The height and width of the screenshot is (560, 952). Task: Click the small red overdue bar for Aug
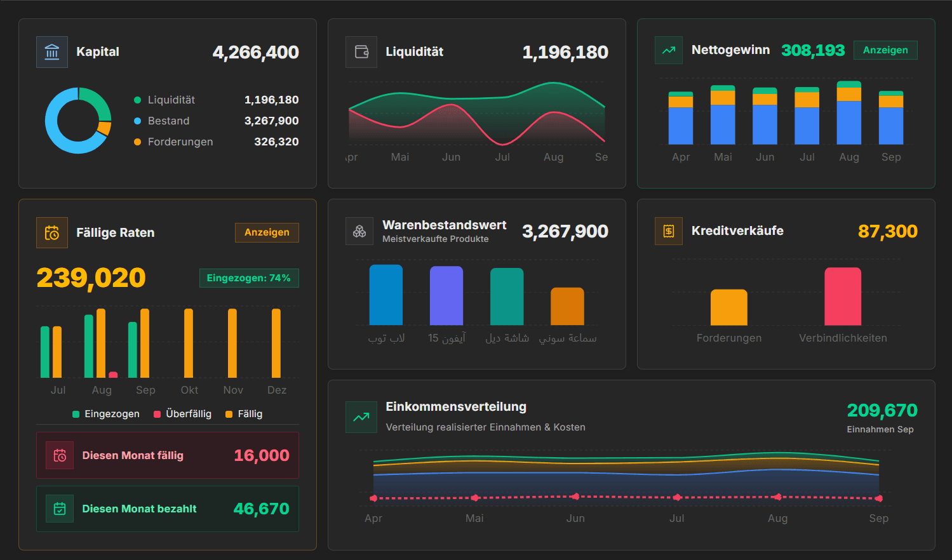(113, 375)
